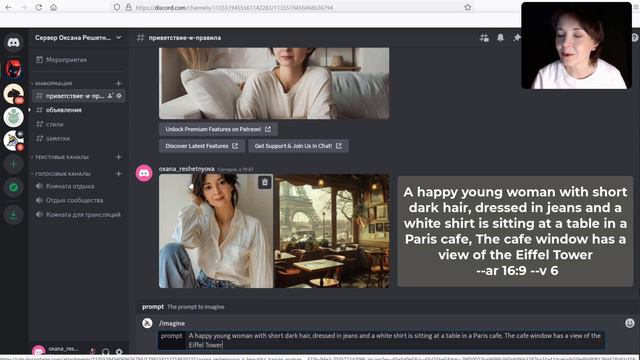Open the woman in white shirt image

(x=216, y=231)
